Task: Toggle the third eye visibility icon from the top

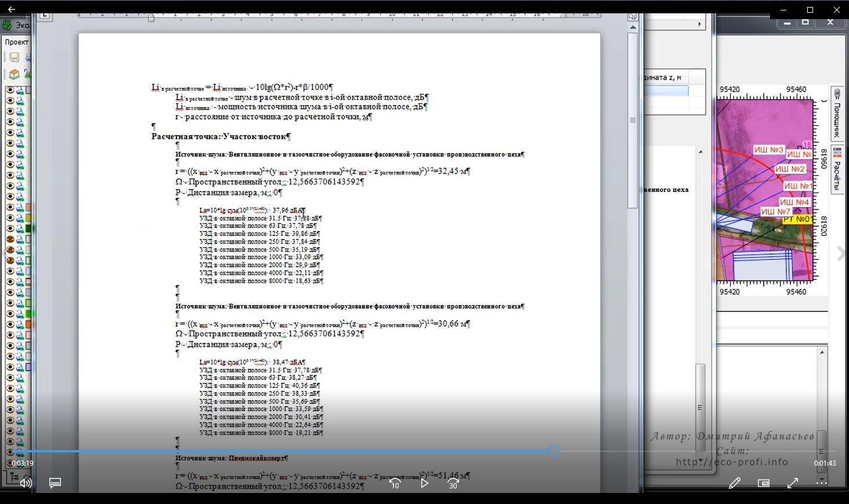Action: coord(10,111)
